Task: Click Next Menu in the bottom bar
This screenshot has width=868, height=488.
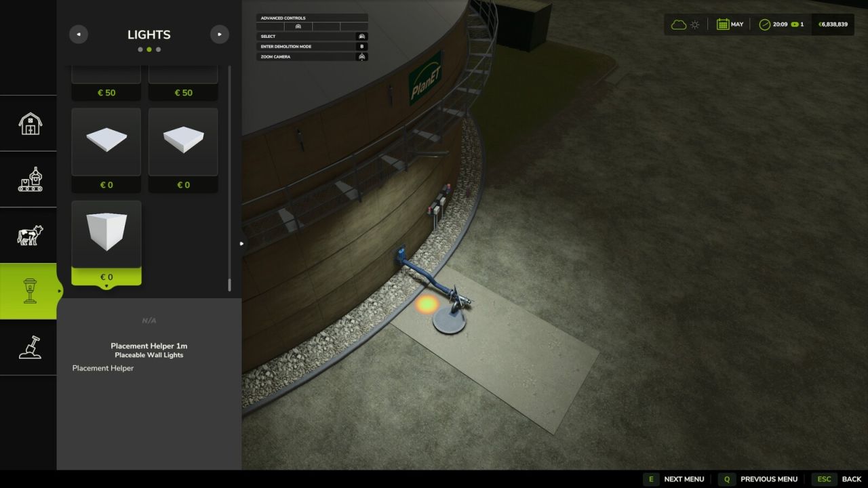Action: coord(675,479)
